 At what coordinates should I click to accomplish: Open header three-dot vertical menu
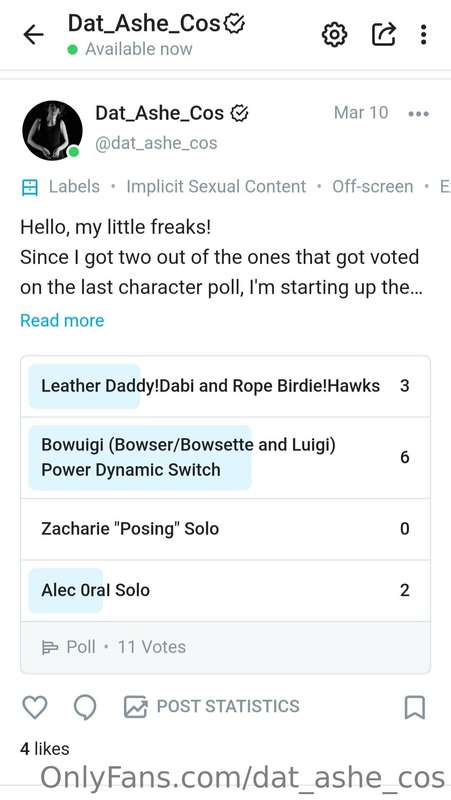pyautogui.click(x=423, y=34)
